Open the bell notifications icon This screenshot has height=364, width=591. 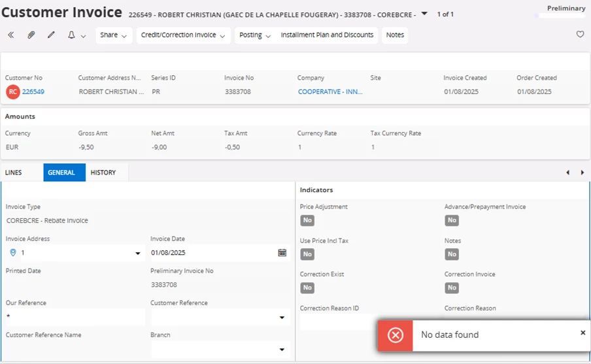click(71, 35)
